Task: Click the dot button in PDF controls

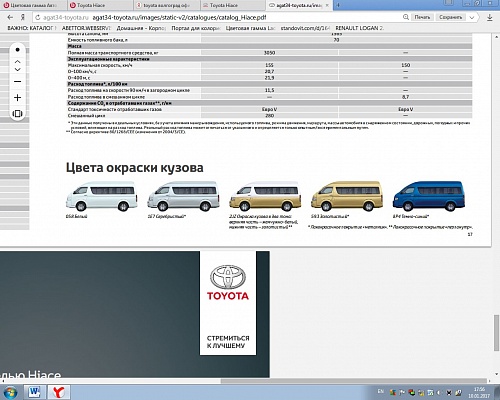Action: click(x=17, y=50)
